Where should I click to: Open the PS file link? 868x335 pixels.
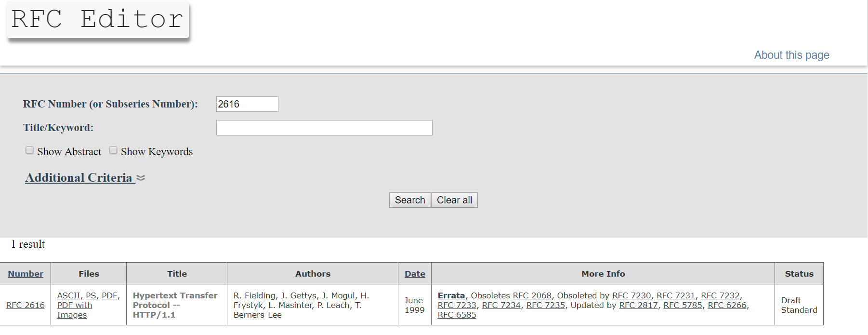click(91, 295)
